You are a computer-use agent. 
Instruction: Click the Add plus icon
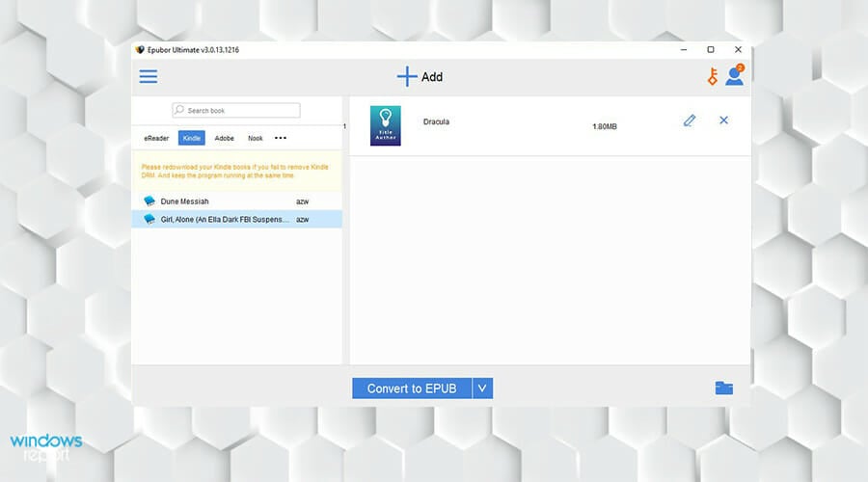407,76
